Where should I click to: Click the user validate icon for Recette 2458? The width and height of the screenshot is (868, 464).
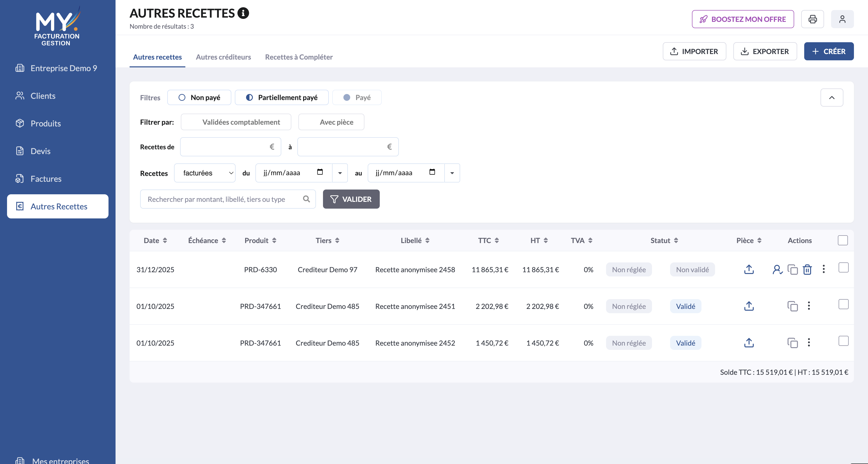point(777,269)
